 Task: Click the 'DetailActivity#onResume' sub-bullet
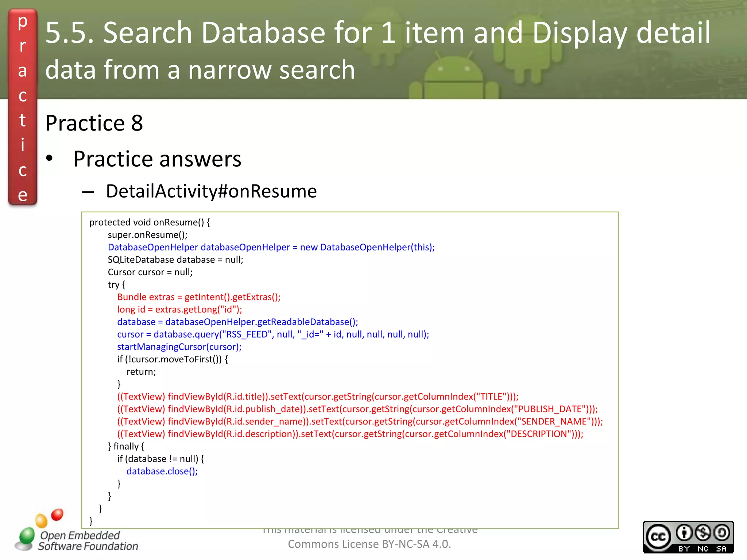tap(212, 191)
